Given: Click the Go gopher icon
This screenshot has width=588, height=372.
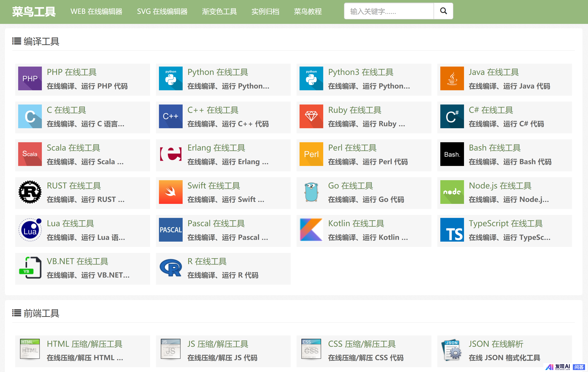Looking at the screenshot, I should click(311, 192).
